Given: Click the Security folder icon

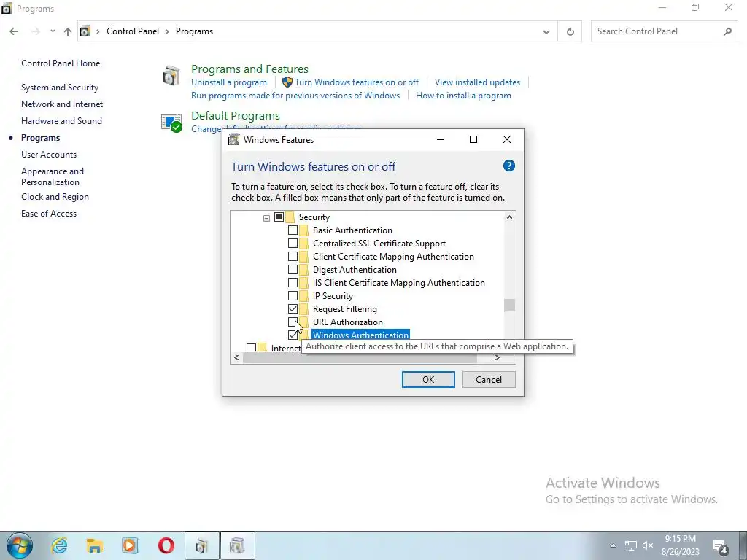Looking at the screenshot, I should (290, 217).
